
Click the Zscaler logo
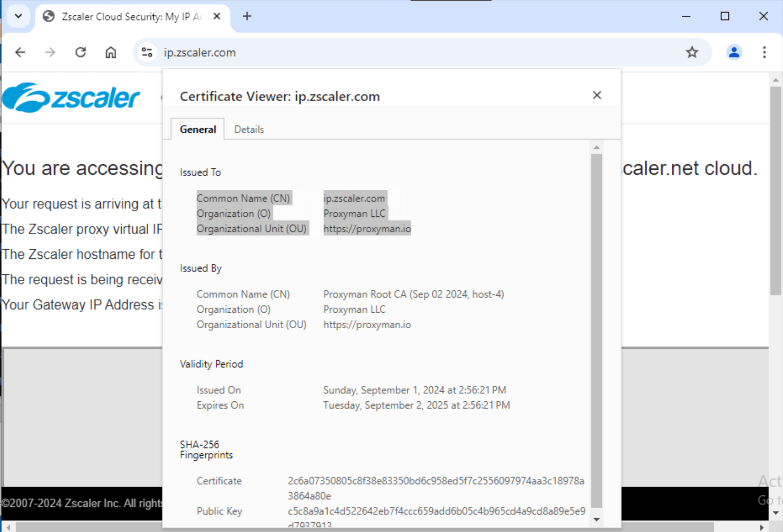(71, 98)
